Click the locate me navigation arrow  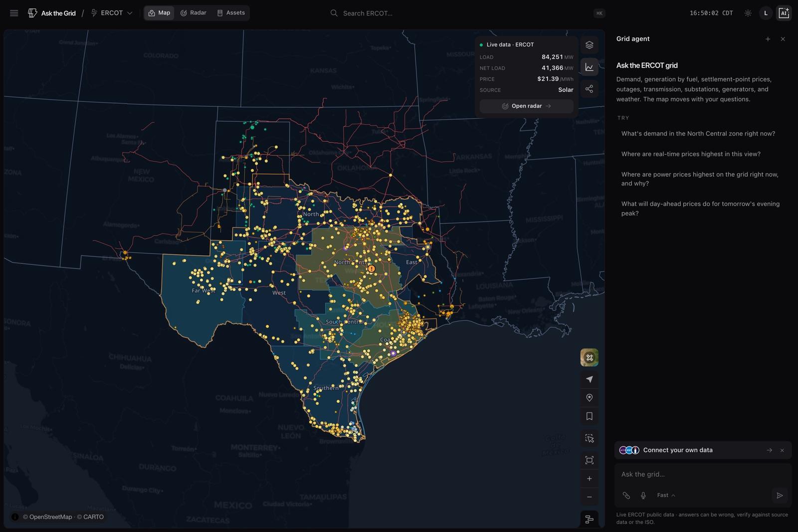tap(589, 379)
